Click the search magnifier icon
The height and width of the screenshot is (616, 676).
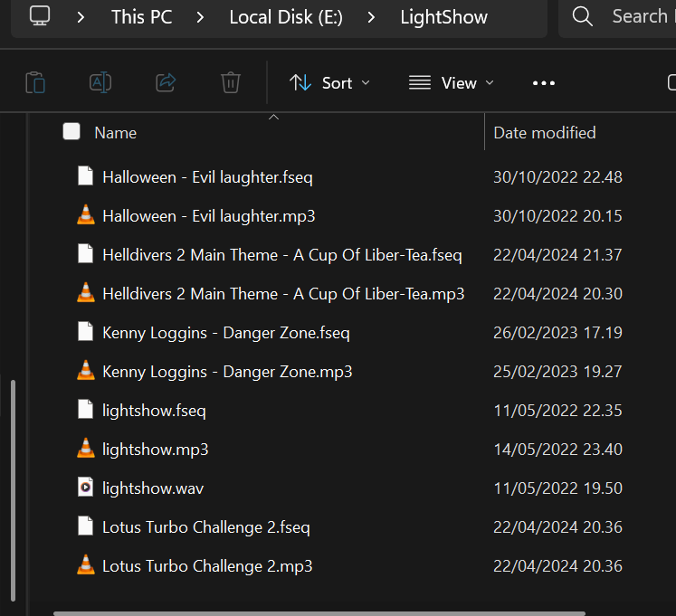tap(584, 16)
